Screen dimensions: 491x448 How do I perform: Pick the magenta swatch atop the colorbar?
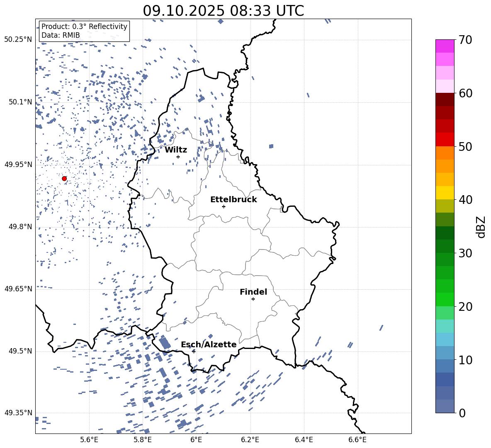pos(445,46)
